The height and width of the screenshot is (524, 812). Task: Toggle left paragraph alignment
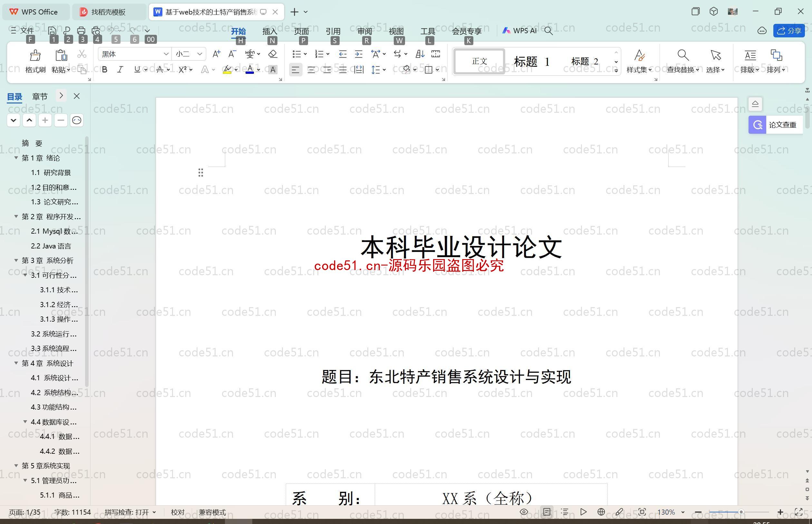[295, 70]
